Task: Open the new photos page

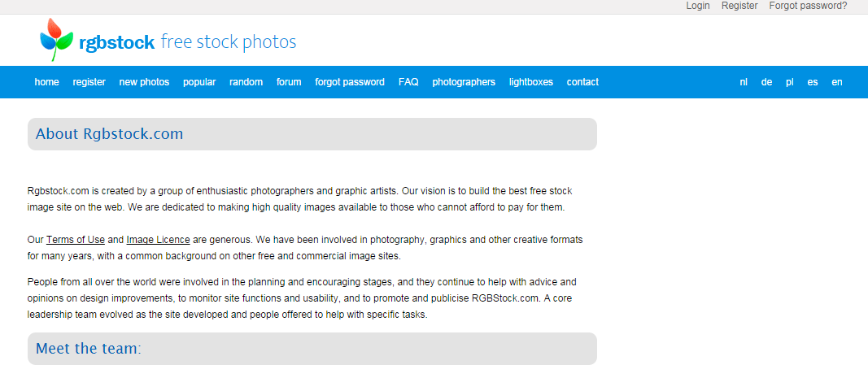Action: pyautogui.click(x=144, y=82)
